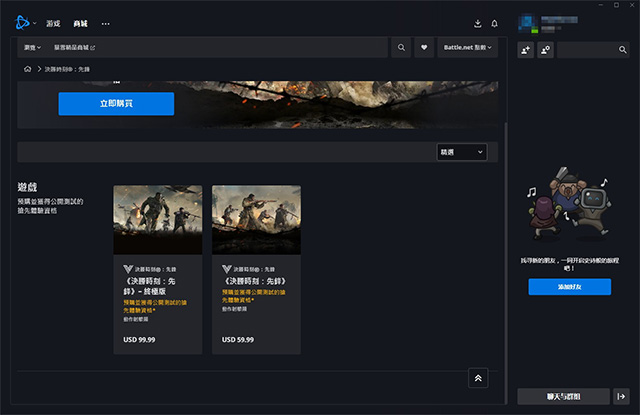Viewport: 640px width, 415px height.
Task: Click the Vanguard logo on Ultimate Edition card
Action: (128, 269)
